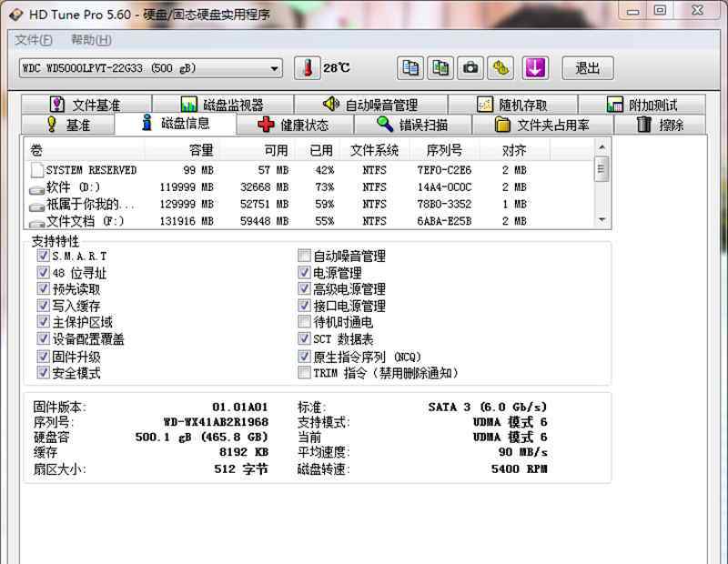Click the second green copy screenshot icon
Image resolution: width=728 pixels, height=564 pixels.
[x=440, y=68]
